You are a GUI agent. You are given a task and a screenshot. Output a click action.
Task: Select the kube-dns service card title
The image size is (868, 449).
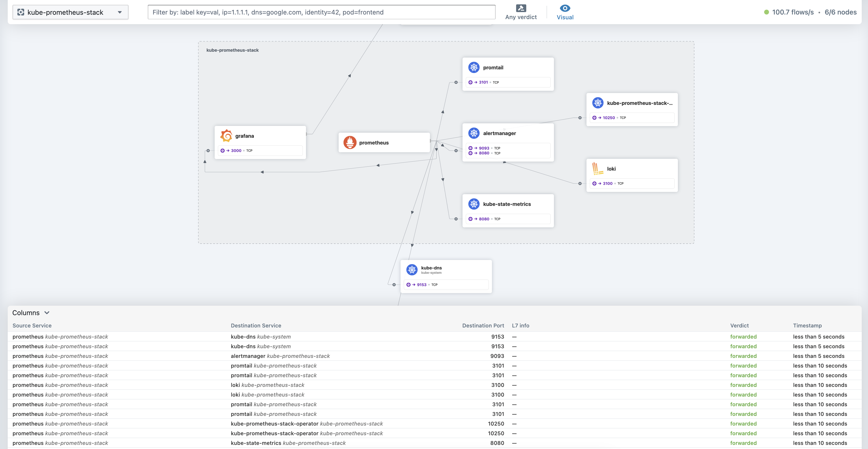click(x=431, y=268)
